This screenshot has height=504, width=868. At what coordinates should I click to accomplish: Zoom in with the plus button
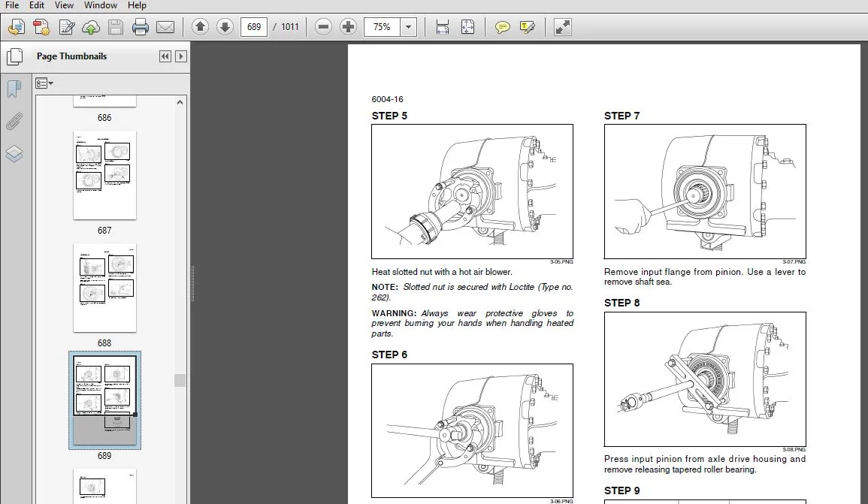coord(348,26)
